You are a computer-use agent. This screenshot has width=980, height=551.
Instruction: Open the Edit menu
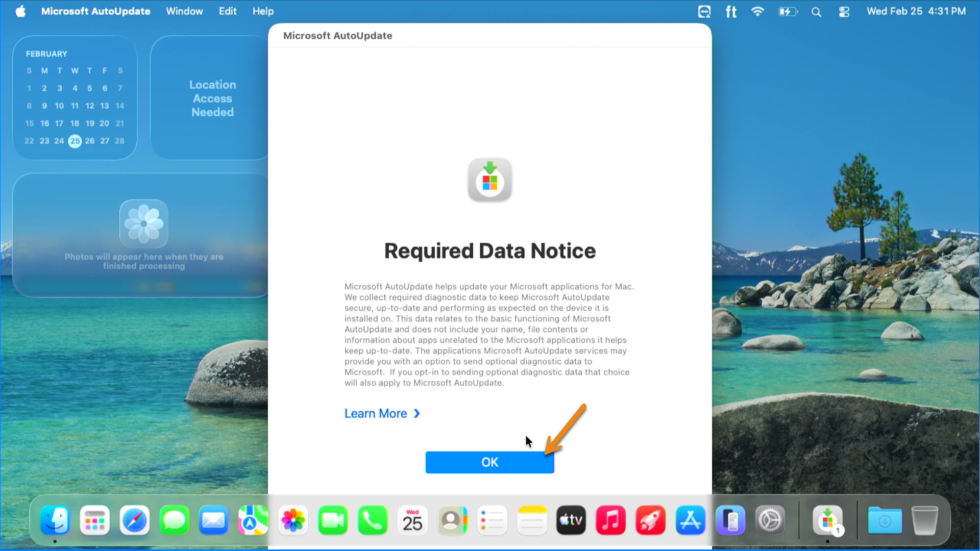click(x=228, y=11)
